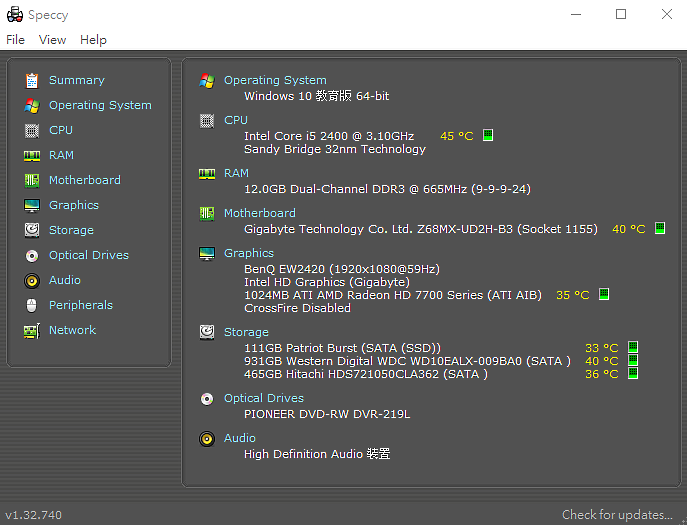Click the Optical Drives heading link in summary
The width and height of the screenshot is (687, 525).
pyautogui.click(x=264, y=398)
